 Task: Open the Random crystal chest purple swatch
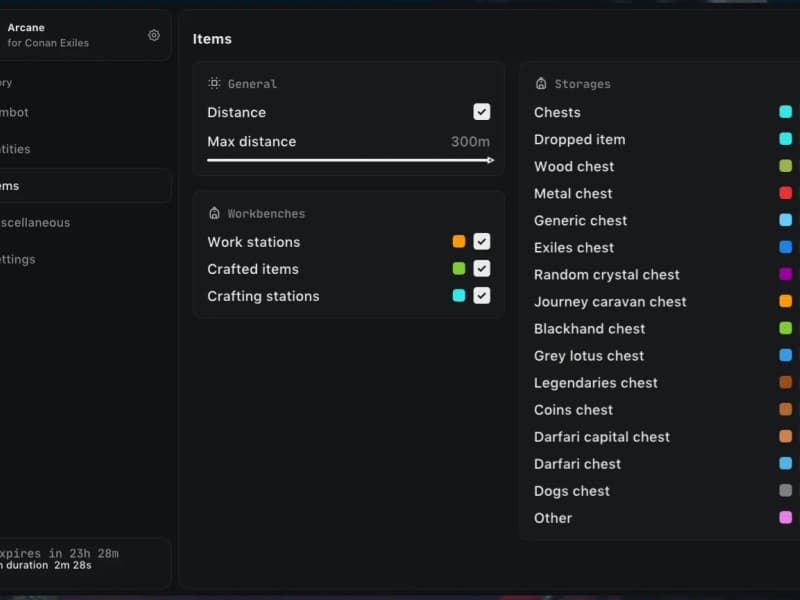[785, 274]
